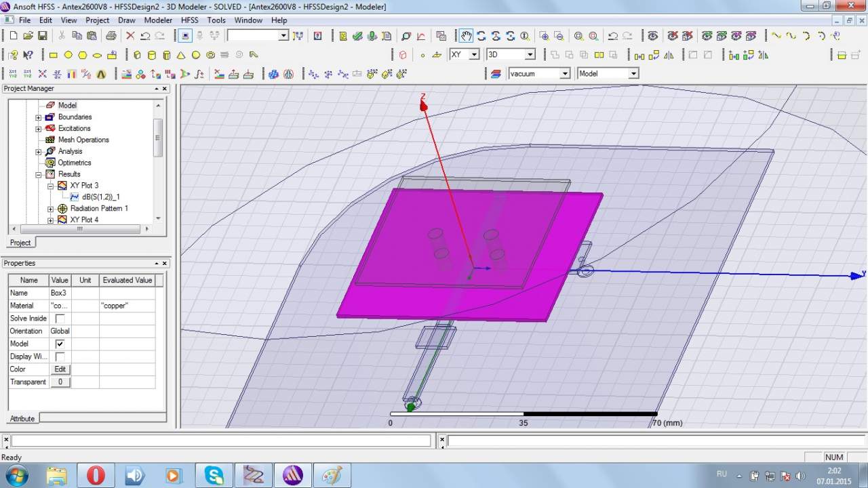Click the Transparent value button
868x488 pixels.
pyautogui.click(x=60, y=382)
